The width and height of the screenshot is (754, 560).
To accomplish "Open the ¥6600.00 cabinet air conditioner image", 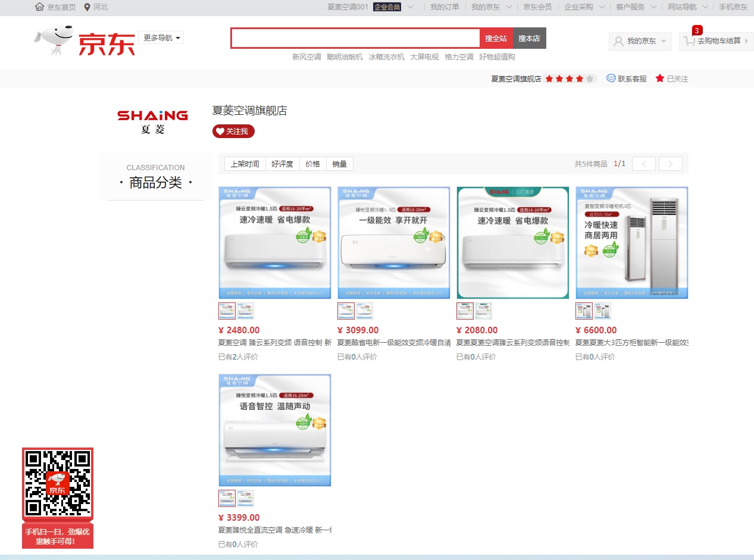I will pos(632,242).
